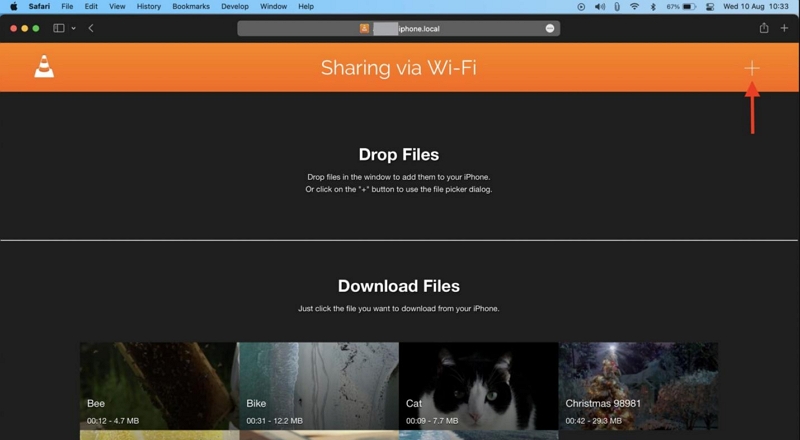Click the page options ellipsis in address bar
800x440 pixels.
(549, 29)
